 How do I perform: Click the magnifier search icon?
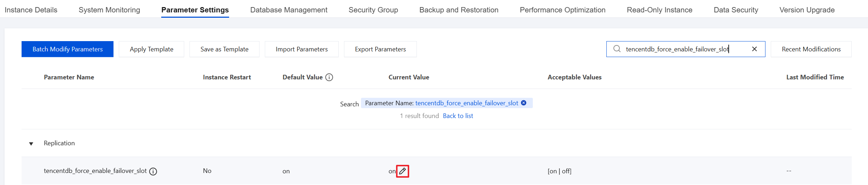[x=617, y=49]
